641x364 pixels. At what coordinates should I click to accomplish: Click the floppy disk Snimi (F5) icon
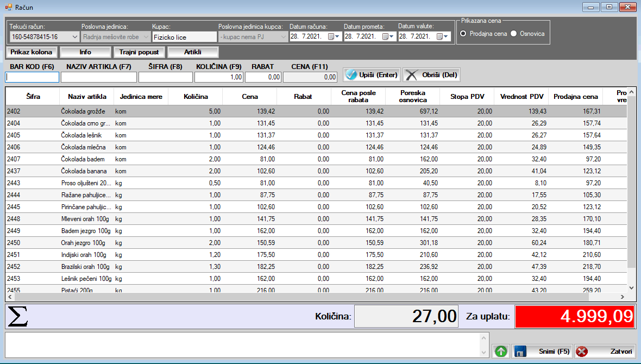click(x=520, y=352)
